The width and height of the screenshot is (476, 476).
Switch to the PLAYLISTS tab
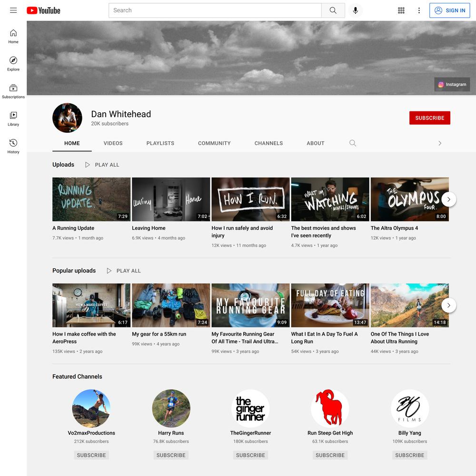click(x=160, y=143)
